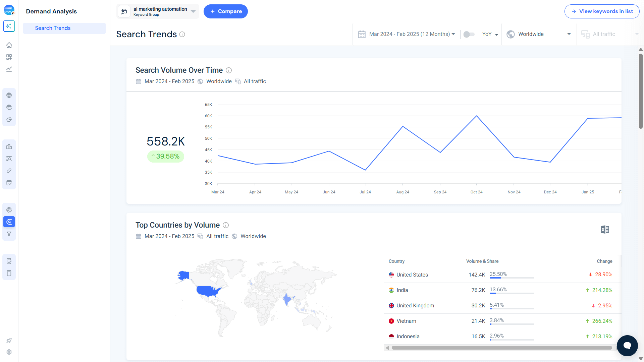
Task: Open the link analysis icon
Action: point(9,171)
